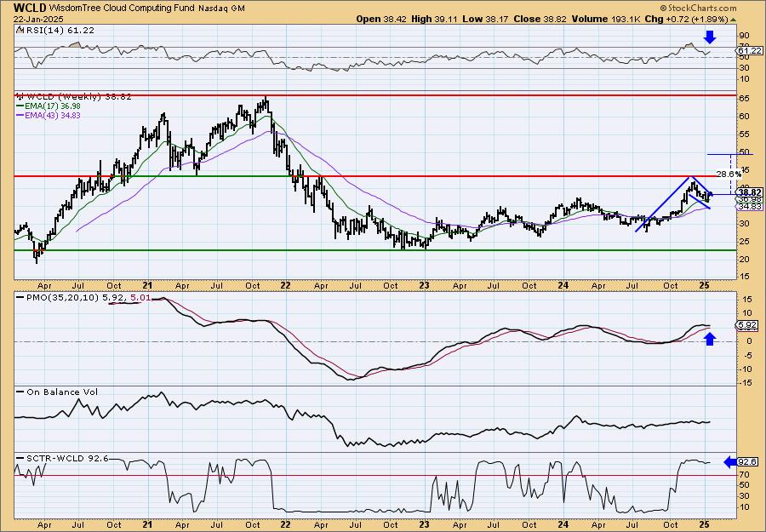Screen dimensions: 766x532
Task: Click the 34.83 EMA value tag on right axis
Action: (x=750, y=207)
